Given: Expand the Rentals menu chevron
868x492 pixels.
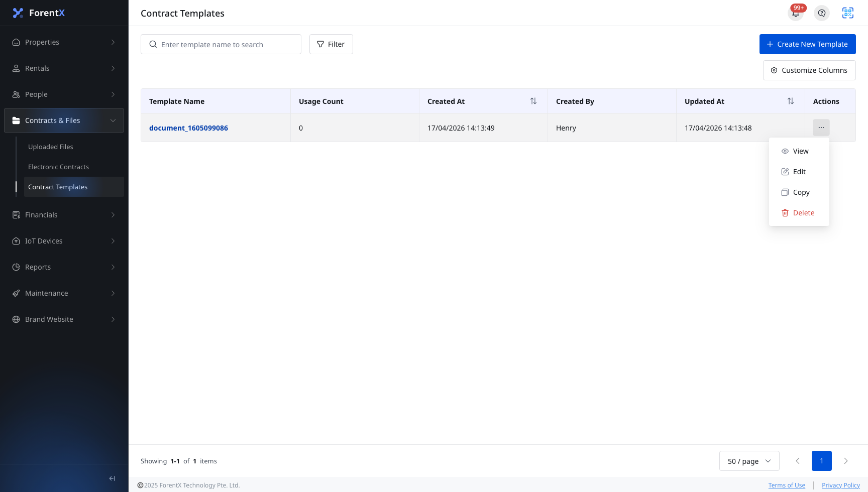Looking at the screenshot, I should [x=113, y=68].
